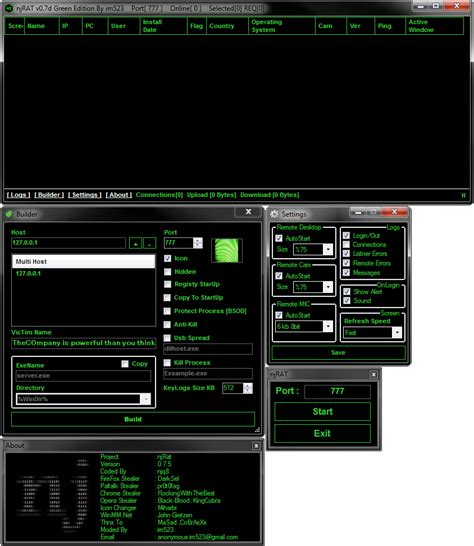Open the [Builder] menu item
The image size is (474, 546).
point(49,195)
